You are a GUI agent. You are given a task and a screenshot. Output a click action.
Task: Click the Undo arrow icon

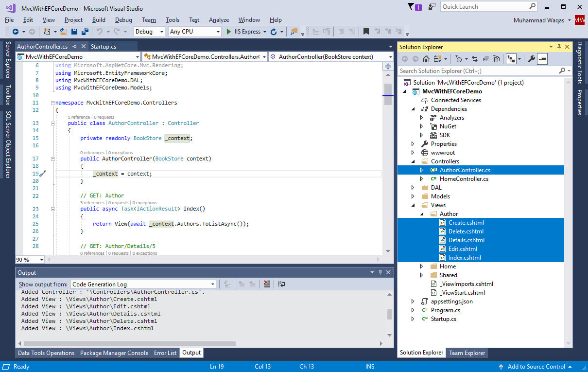pyautogui.click(x=99, y=32)
